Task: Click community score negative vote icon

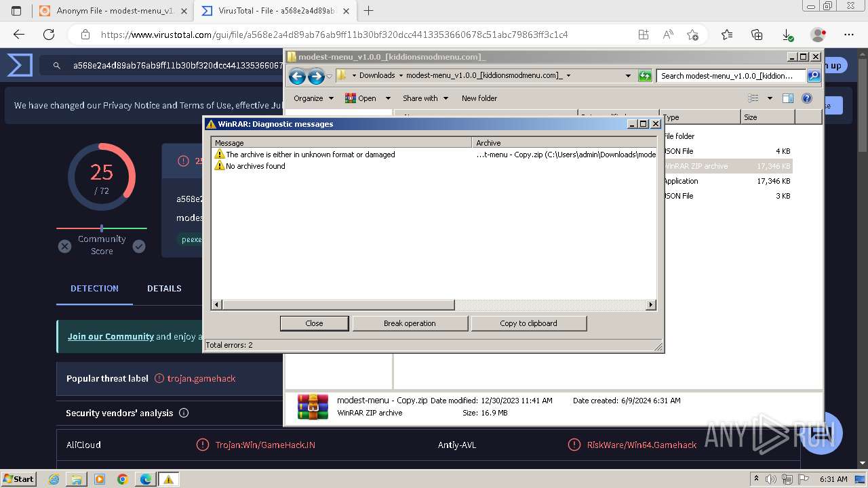Action: [x=64, y=246]
